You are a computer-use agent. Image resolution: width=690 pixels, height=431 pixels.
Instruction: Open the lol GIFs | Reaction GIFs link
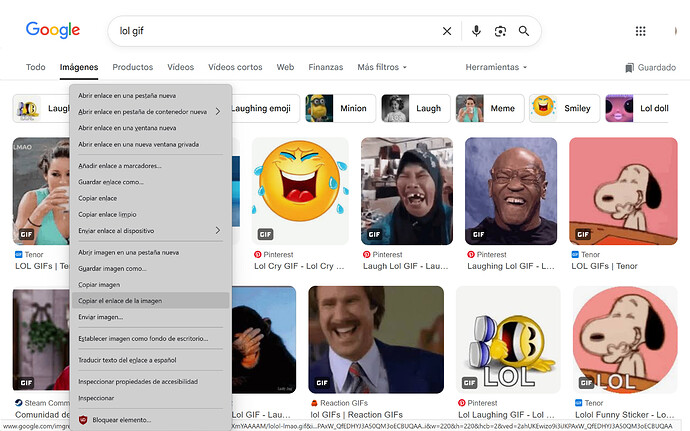(356, 415)
